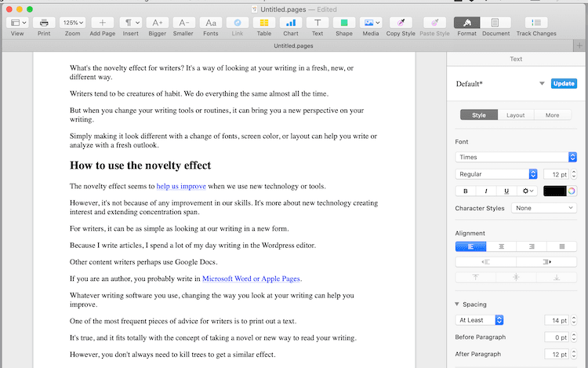This screenshot has width=588, height=368.
Task: Open the At Least spacing dropdown
Action: pos(479,320)
